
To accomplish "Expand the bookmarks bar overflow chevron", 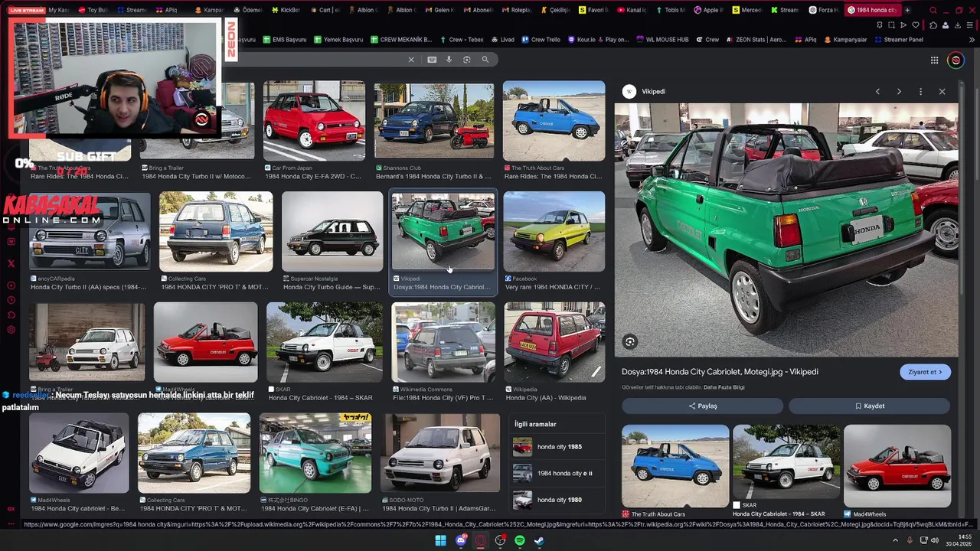I will point(972,40).
